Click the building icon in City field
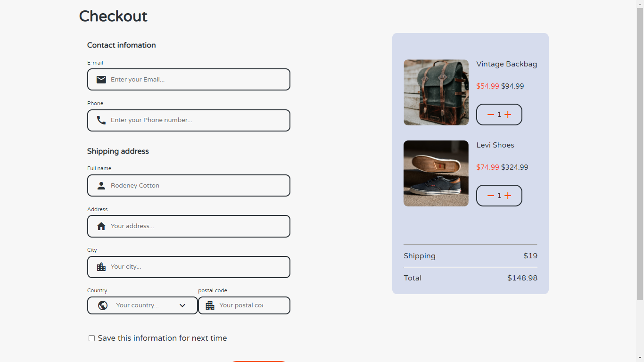The image size is (644, 362). (101, 267)
